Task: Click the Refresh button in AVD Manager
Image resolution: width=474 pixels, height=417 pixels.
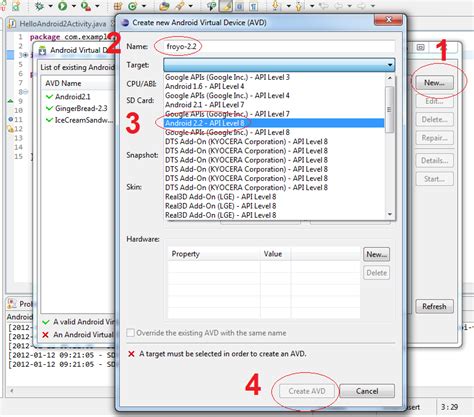Action: (x=434, y=306)
